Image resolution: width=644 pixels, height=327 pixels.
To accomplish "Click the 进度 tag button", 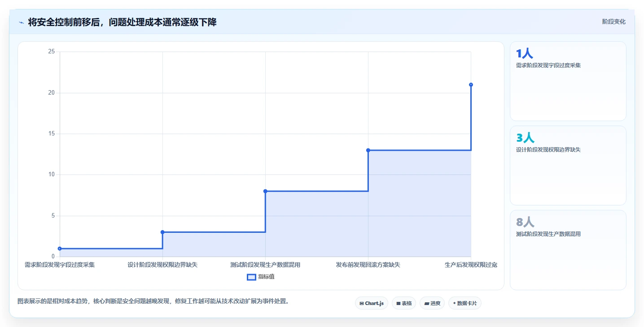I will 432,303.
